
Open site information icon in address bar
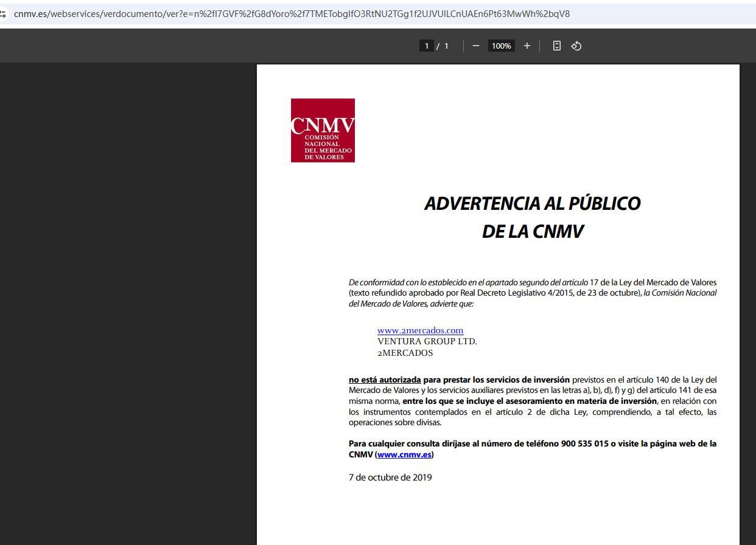pos(3,13)
